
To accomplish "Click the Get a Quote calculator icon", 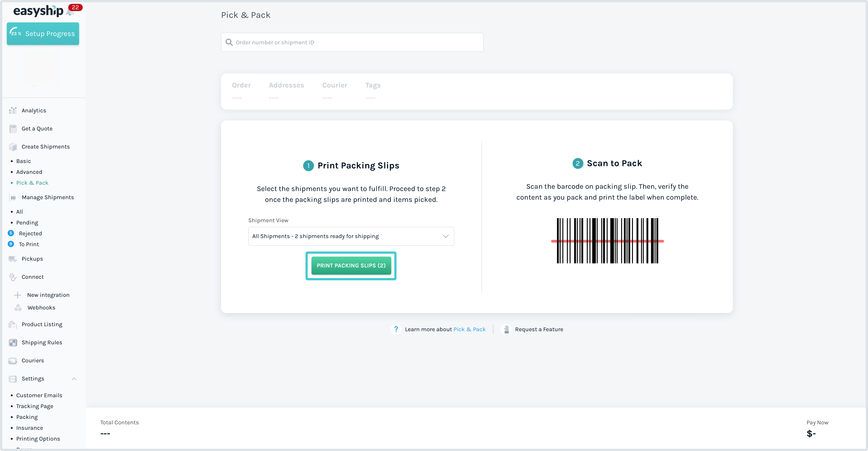I will click(13, 129).
